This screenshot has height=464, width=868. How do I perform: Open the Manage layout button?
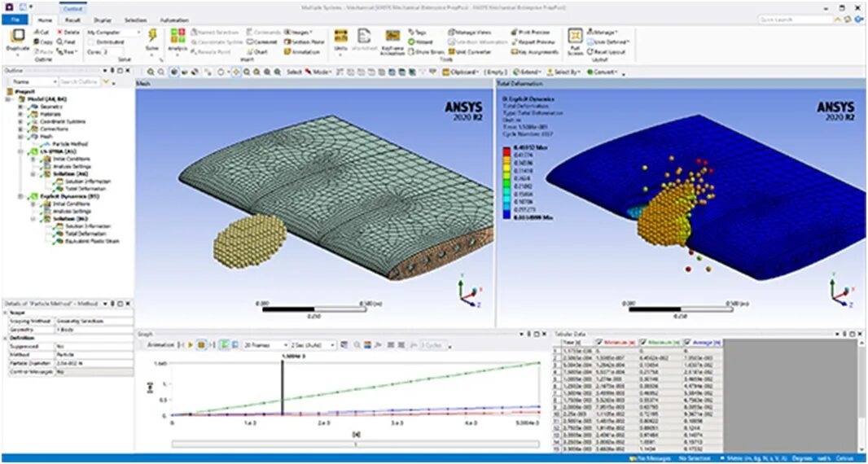(603, 32)
